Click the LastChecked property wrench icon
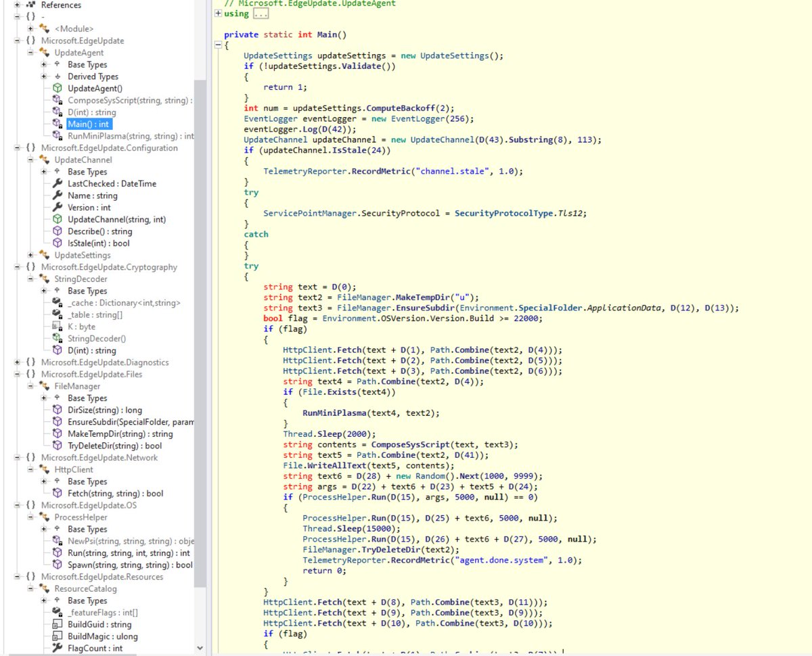 58,184
